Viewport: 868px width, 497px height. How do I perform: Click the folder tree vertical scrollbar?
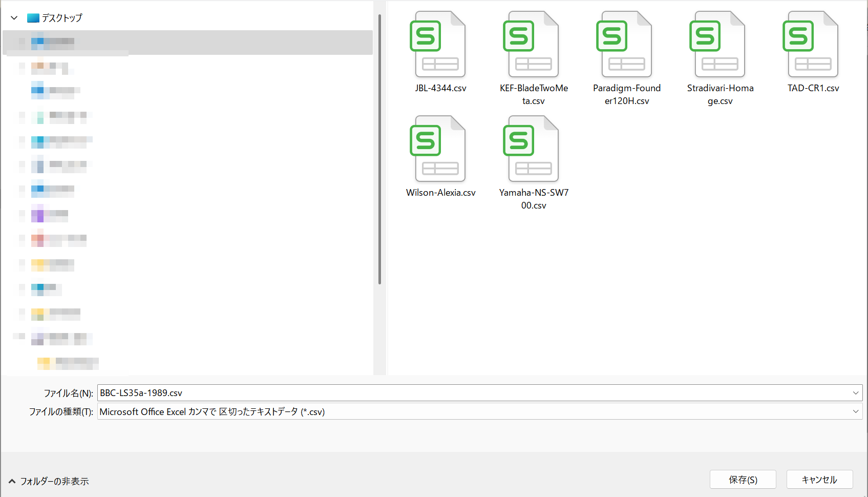[x=379, y=149]
